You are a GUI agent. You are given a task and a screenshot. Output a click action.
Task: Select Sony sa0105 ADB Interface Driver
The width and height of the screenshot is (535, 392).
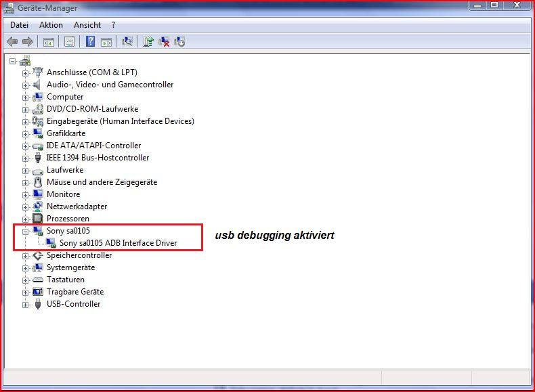(118, 243)
